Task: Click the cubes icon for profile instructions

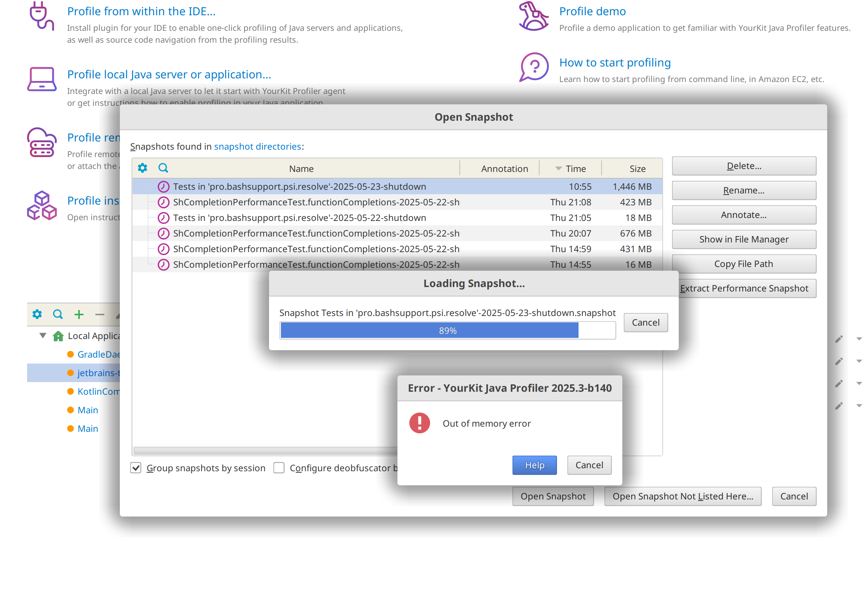Action: tap(42, 205)
